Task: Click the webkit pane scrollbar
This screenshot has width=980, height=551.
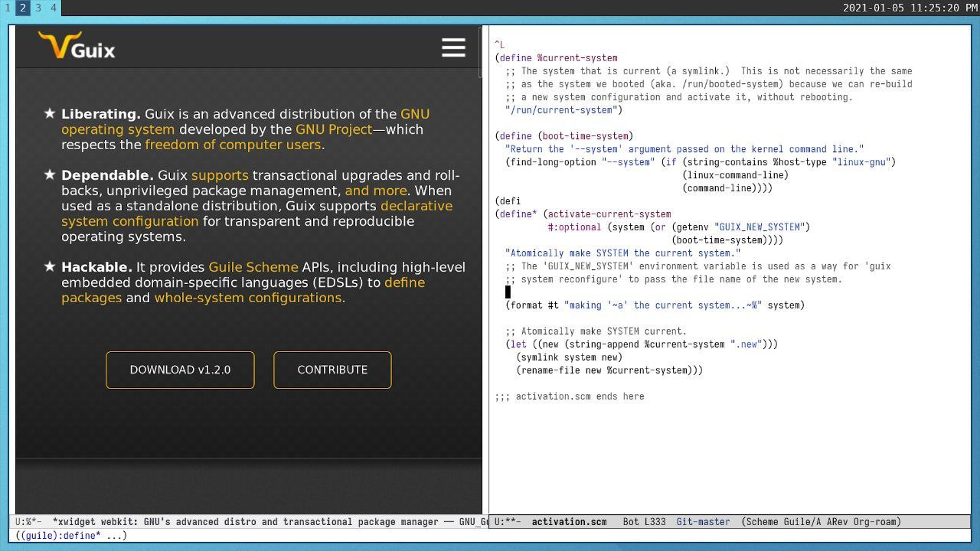Action: pos(479,54)
